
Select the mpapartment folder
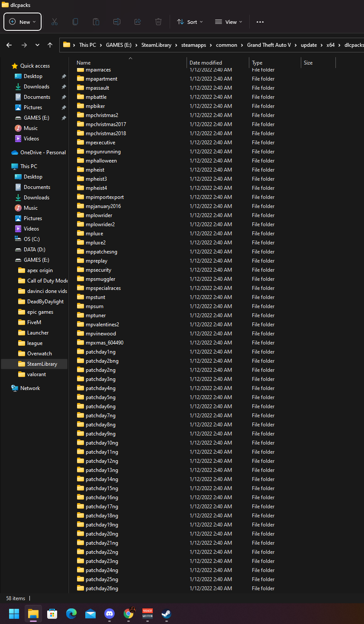[101, 79]
